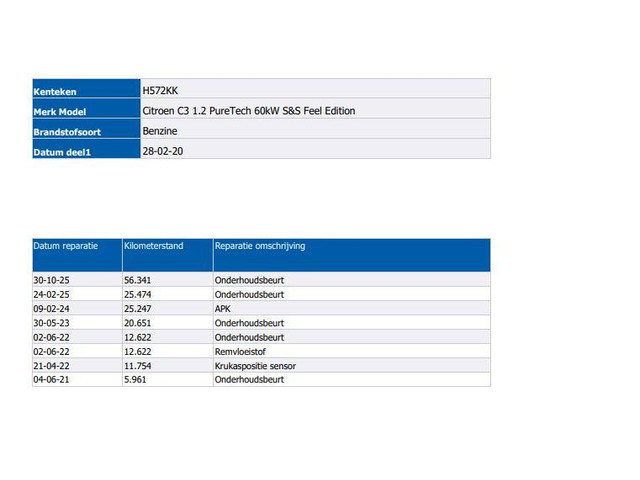
Task: Click the Remvloeistof repair entry
Action: tap(241, 352)
